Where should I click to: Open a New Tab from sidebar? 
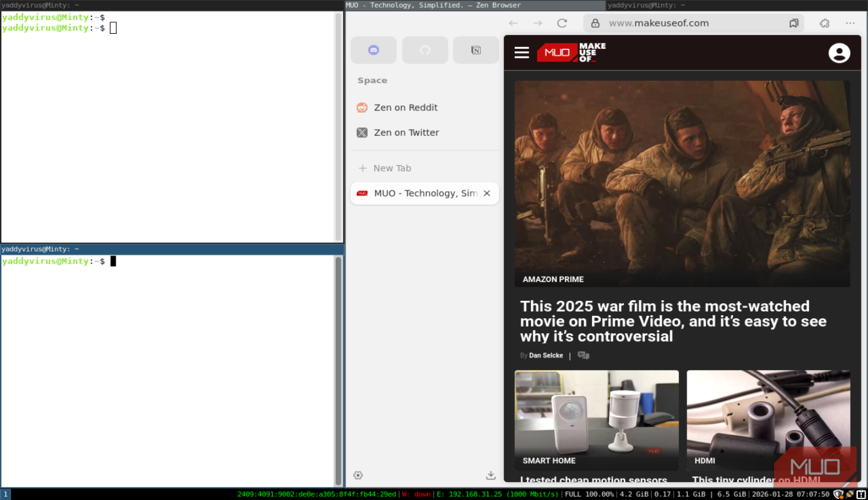tap(425, 168)
